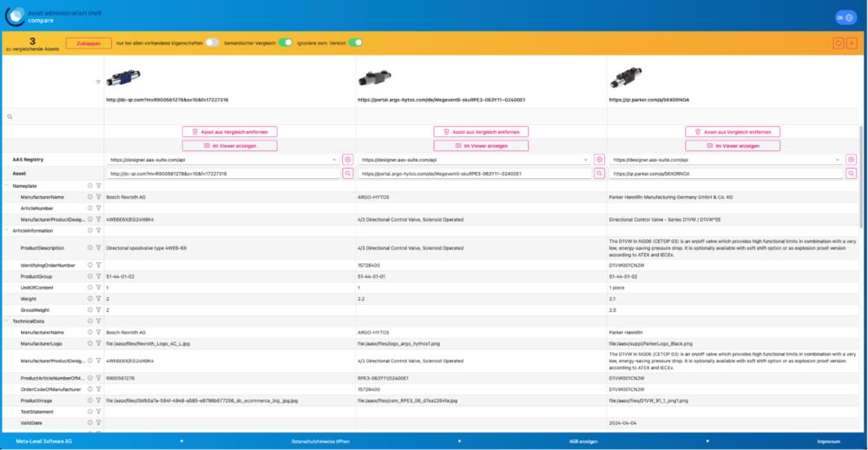
Task: Click the Asset input containing qr.parker.com URL
Action: click(726, 174)
